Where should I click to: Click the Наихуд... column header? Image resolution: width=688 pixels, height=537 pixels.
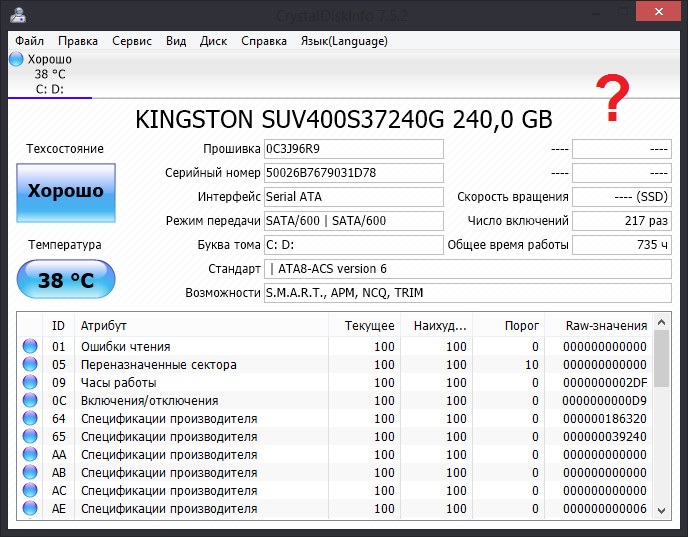pyautogui.click(x=437, y=326)
